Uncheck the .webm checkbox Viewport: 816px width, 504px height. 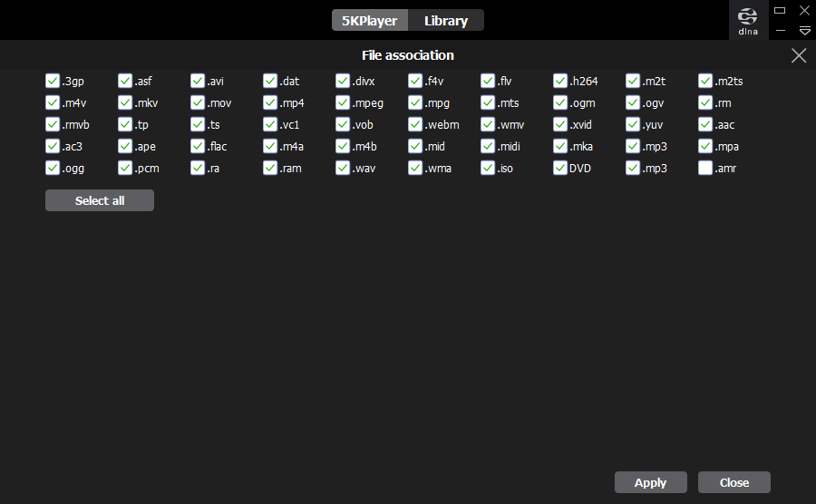pos(415,124)
